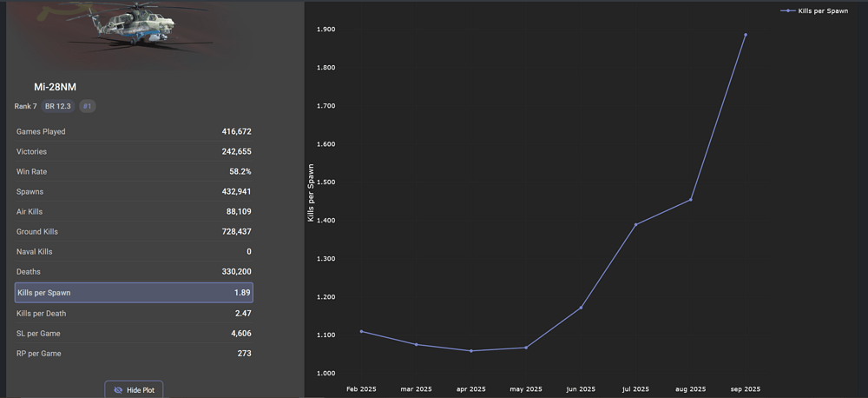Click the #1 rank badge
The image size is (868, 398).
(88, 106)
